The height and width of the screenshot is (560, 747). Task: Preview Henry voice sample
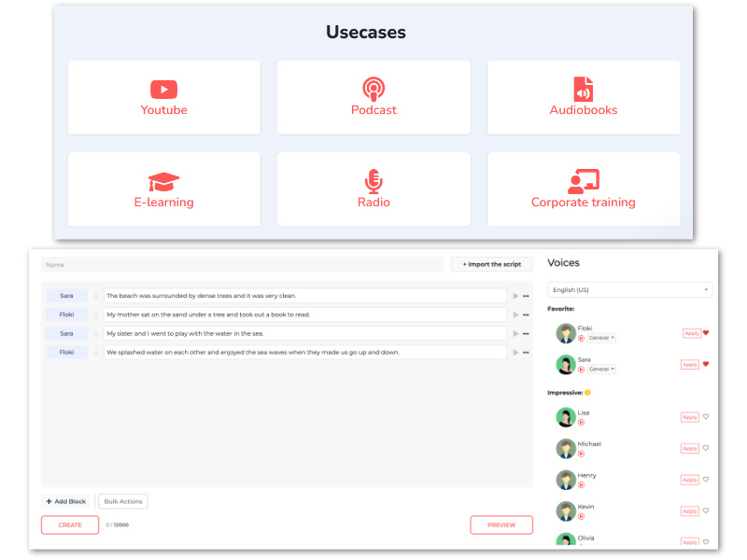(581, 485)
